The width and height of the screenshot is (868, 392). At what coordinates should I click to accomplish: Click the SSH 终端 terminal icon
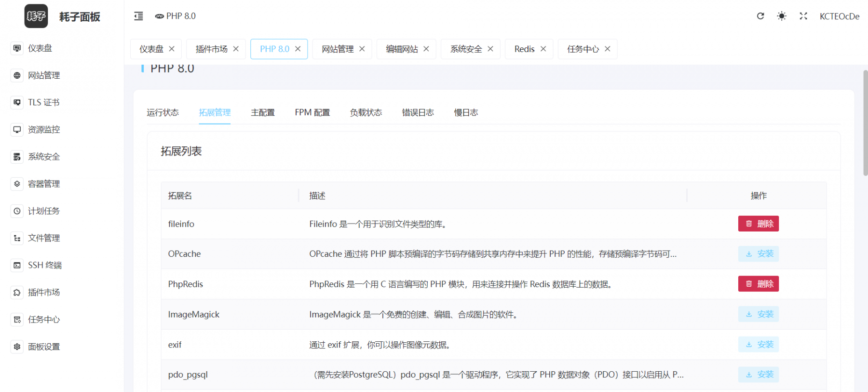(17, 265)
